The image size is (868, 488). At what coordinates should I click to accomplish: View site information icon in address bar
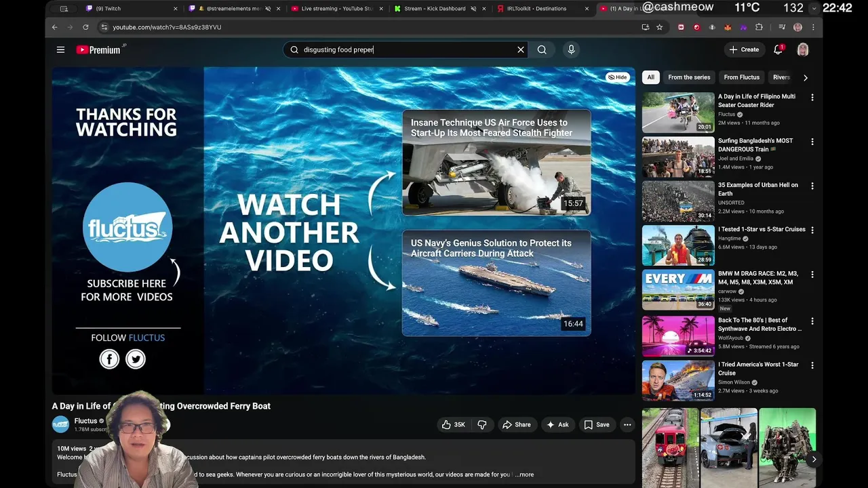(104, 27)
